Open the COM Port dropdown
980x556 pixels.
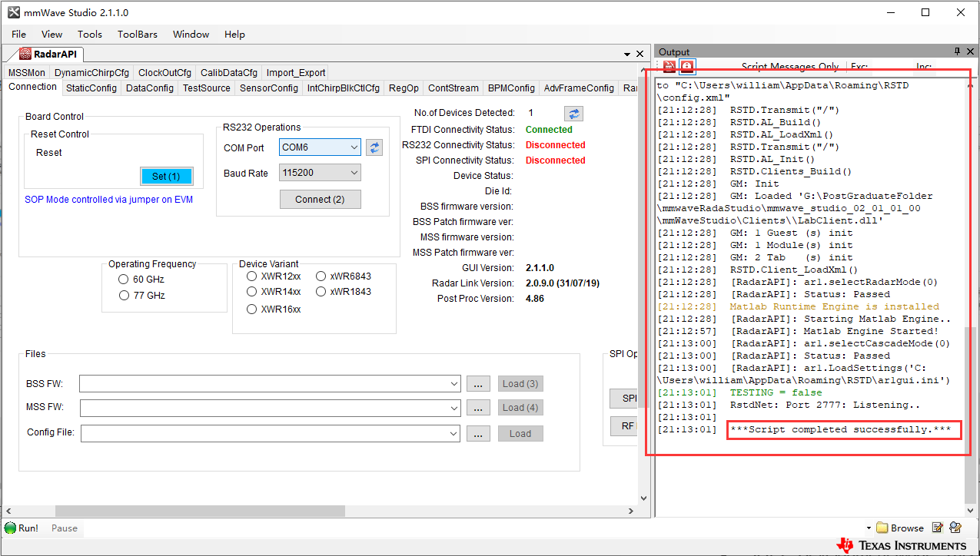[x=354, y=147]
